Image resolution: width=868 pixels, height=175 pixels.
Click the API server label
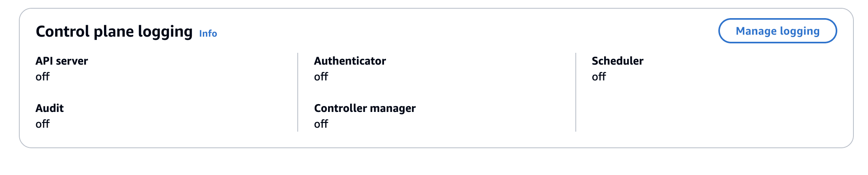point(62,61)
